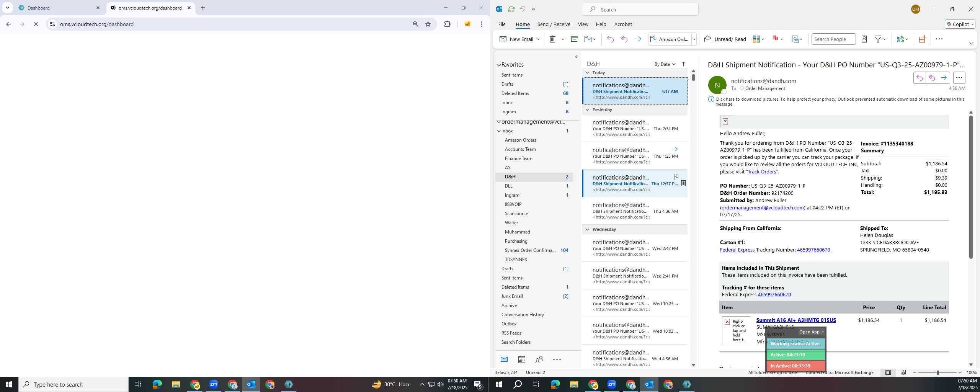Click the Forward arrow in the Outlook ribbon

[637, 39]
